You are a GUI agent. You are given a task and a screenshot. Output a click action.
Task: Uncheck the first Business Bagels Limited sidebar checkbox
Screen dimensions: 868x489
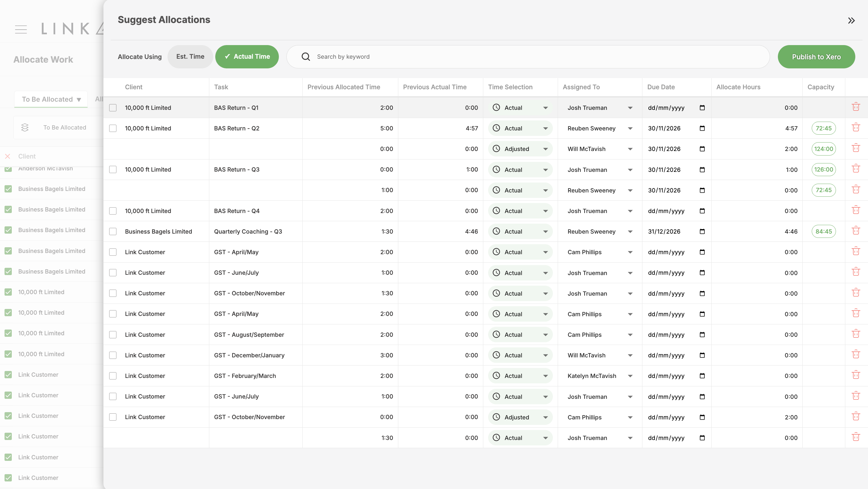click(x=8, y=189)
